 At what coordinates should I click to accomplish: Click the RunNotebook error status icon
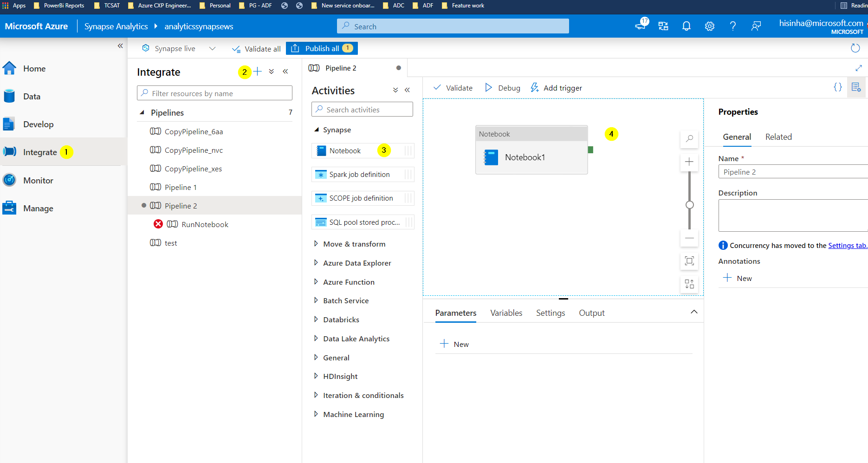[158, 224]
